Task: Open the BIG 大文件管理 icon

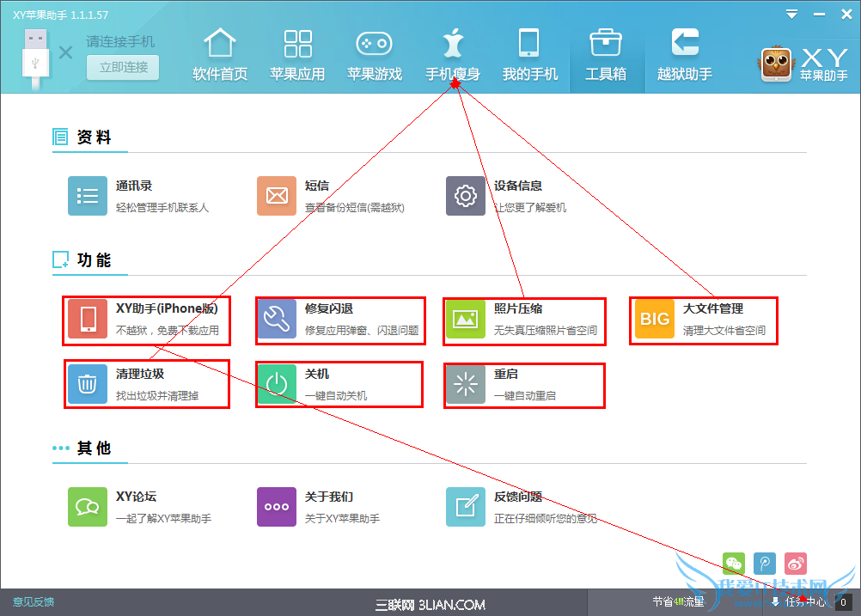Action: tap(654, 319)
